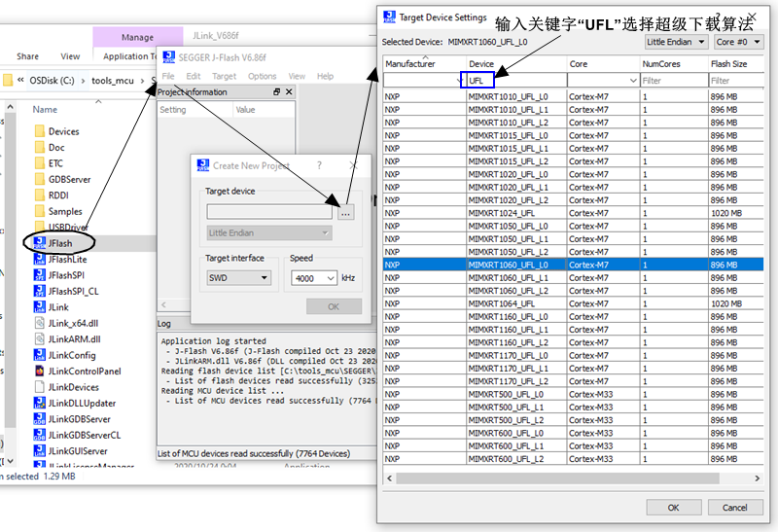This screenshot has width=778, height=532.
Task: Open the Help menu in J-Flash
Action: [325, 76]
